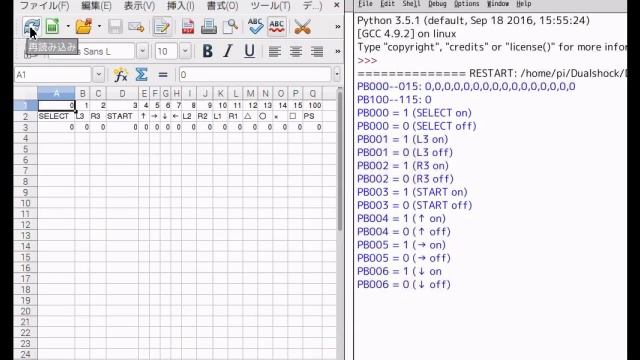Click the font size field 10
This screenshot has width=640, height=360.
tap(166, 51)
